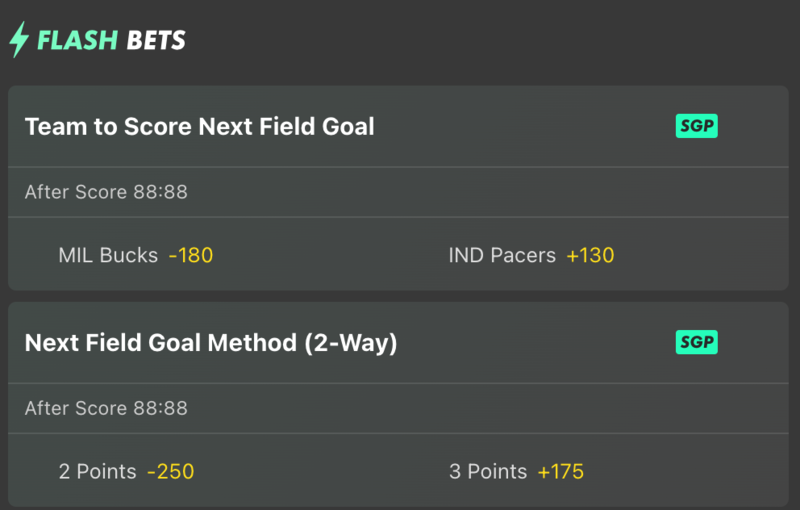Select IND Pacers at +130
This screenshot has width=800, height=510.
tap(531, 255)
